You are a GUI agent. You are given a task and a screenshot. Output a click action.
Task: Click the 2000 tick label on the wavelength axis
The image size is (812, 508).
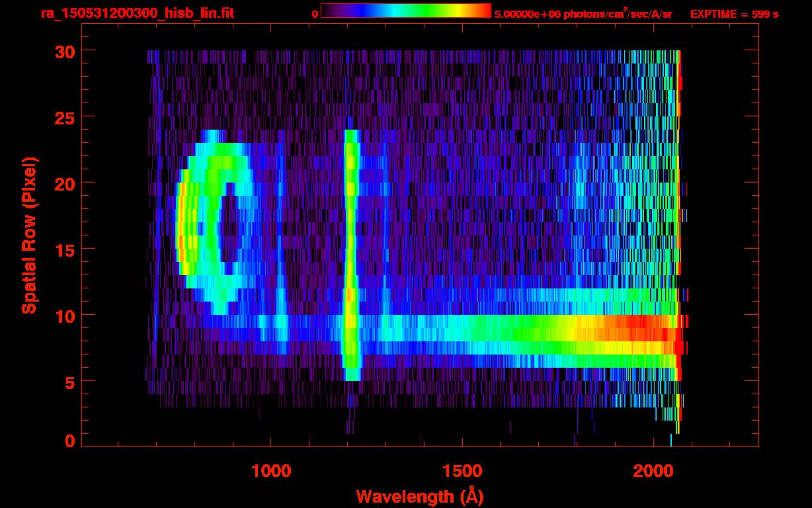pos(653,471)
